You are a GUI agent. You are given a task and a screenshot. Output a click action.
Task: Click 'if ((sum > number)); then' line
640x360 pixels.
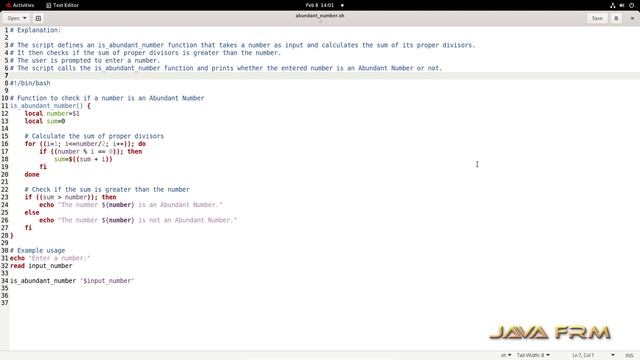(70, 197)
